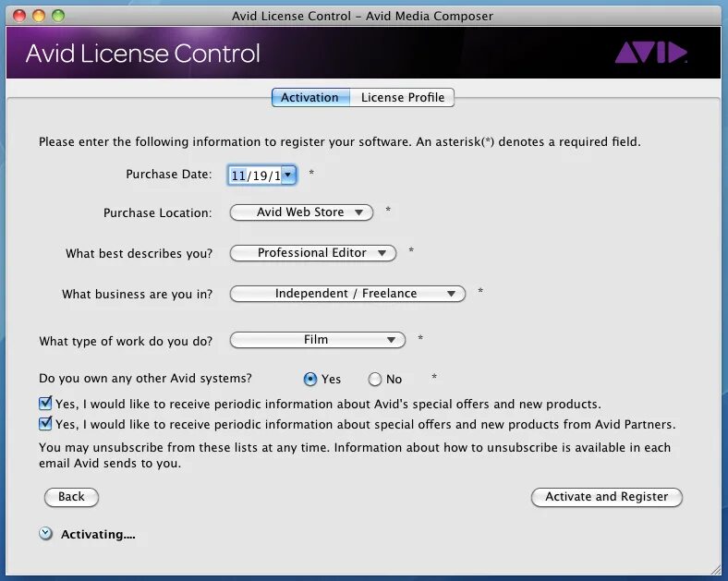Minimize window with the yellow button

(39, 16)
